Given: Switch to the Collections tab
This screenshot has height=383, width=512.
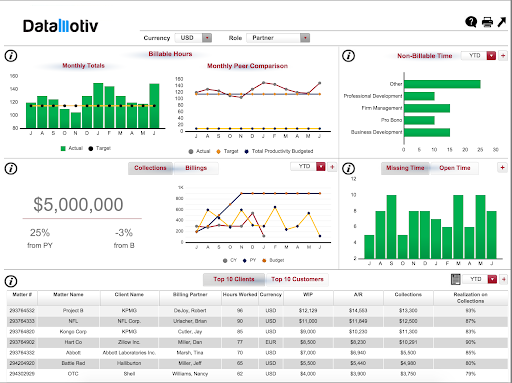Looking at the screenshot, I should coord(150,168).
